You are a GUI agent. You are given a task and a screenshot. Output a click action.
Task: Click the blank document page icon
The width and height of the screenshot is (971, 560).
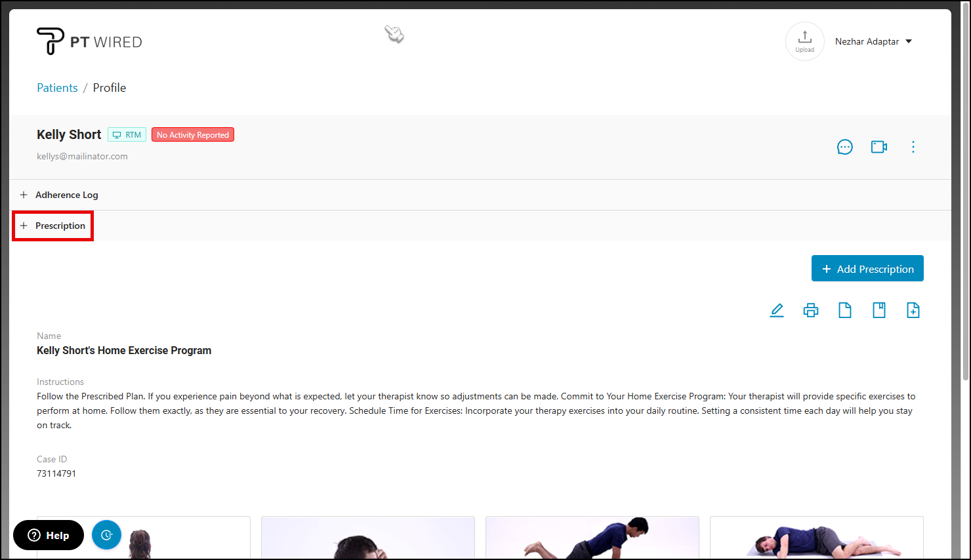pos(845,310)
